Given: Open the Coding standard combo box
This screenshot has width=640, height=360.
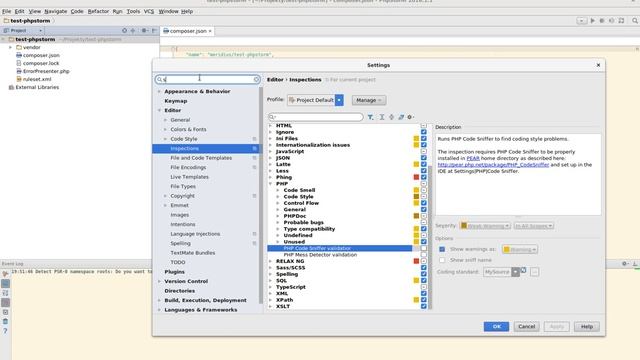Looking at the screenshot, I should pyautogui.click(x=501, y=272).
